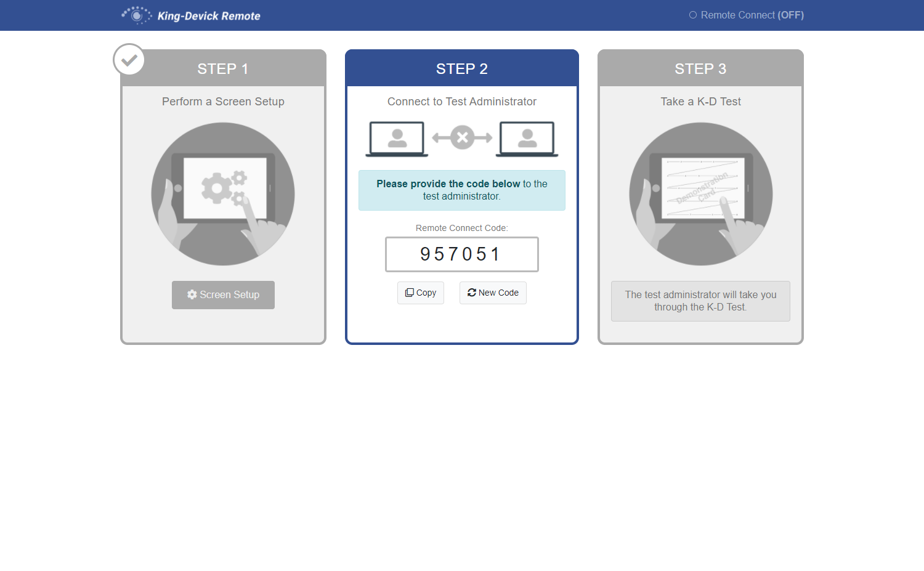Click the radio circle next to Remote Connect
This screenshot has width=924, height=571.
pos(695,15)
